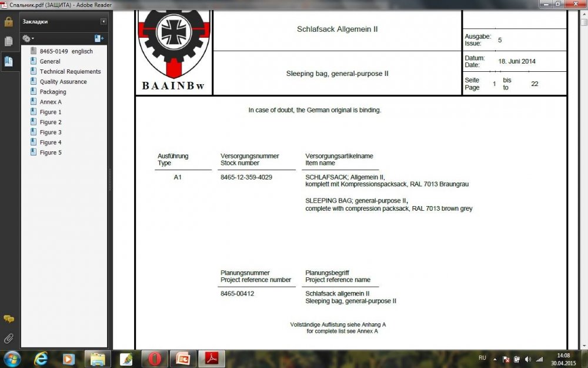Open Windows Explorer folder on taskbar
Image resolution: width=588 pixels, height=368 pixels.
pos(98,359)
